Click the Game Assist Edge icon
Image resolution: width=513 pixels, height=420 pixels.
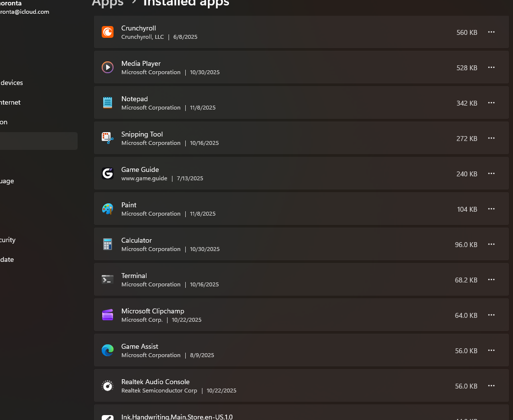[108, 350]
